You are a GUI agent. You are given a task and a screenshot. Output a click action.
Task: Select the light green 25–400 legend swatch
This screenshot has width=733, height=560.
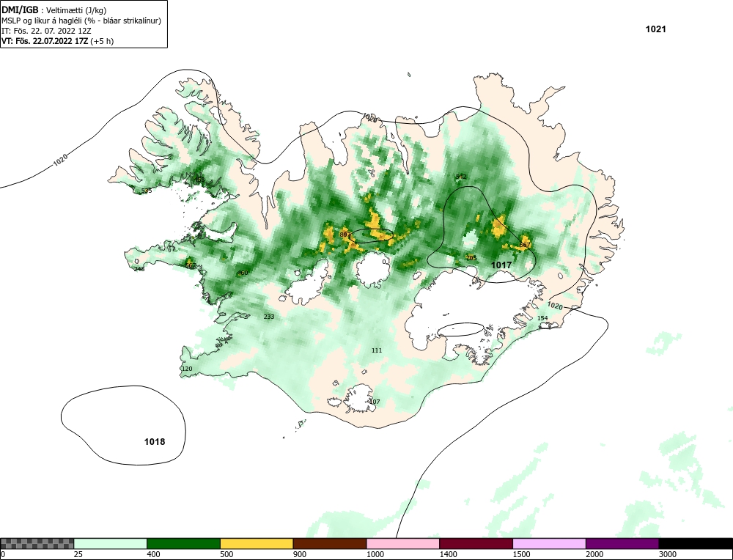tap(111, 543)
